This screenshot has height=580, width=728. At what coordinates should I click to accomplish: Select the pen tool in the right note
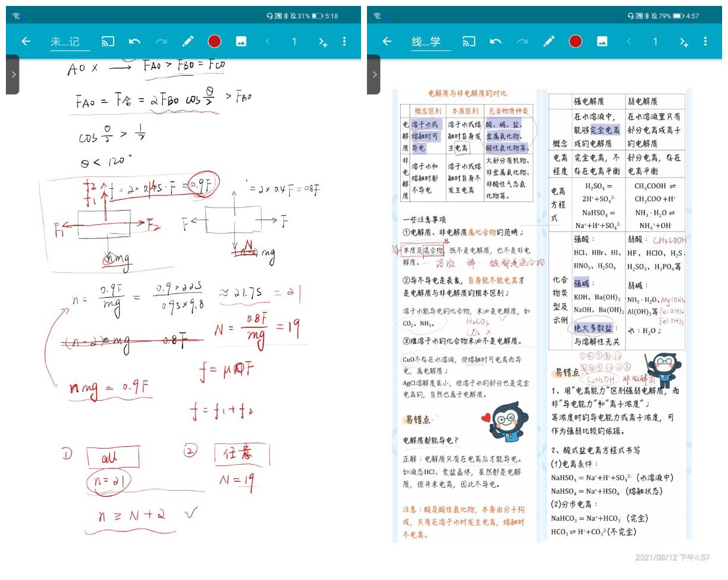coord(549,41)
